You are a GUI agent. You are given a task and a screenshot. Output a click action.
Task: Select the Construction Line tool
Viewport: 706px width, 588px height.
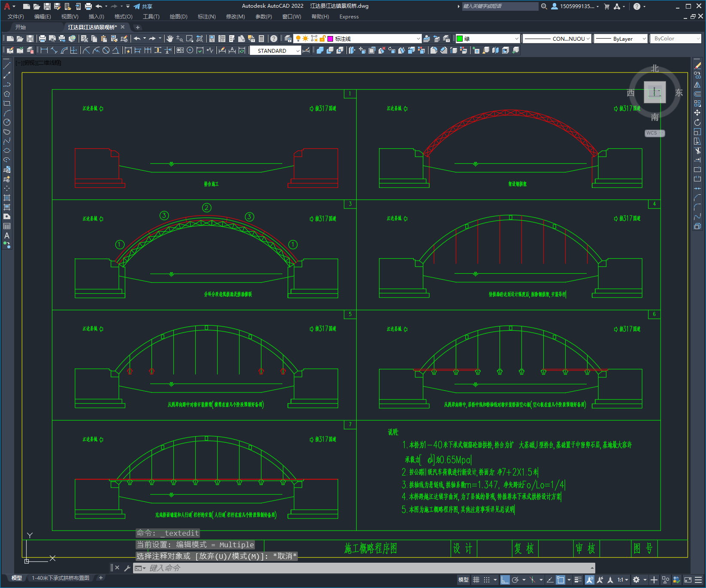(7, 75)
